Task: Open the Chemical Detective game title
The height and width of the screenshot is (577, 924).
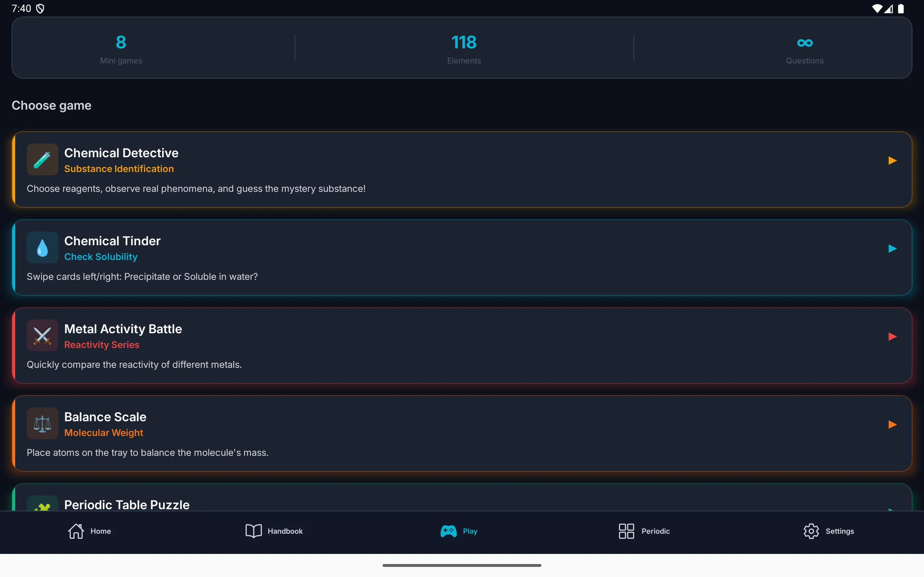Action: pyautogui.click(x=121, y=153)
